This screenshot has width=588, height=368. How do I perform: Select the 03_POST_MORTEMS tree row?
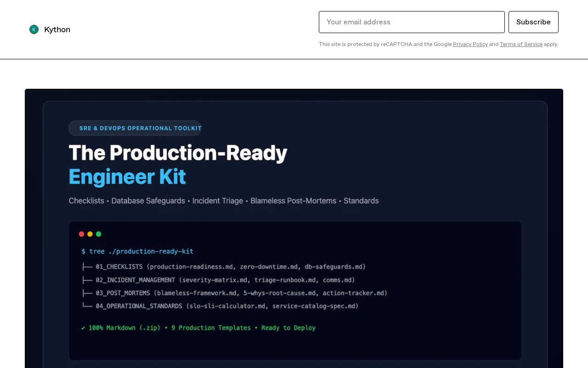(234, 293)
